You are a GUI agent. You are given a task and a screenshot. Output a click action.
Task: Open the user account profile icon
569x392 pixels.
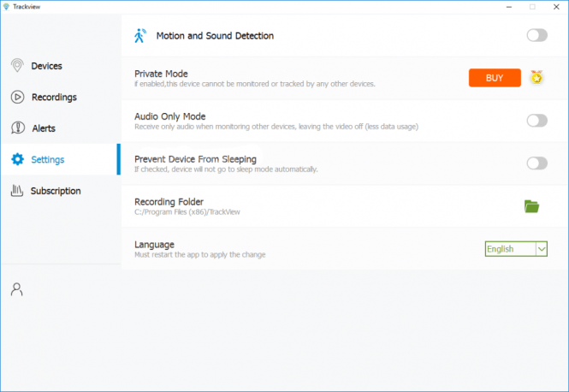coord(17,289)
